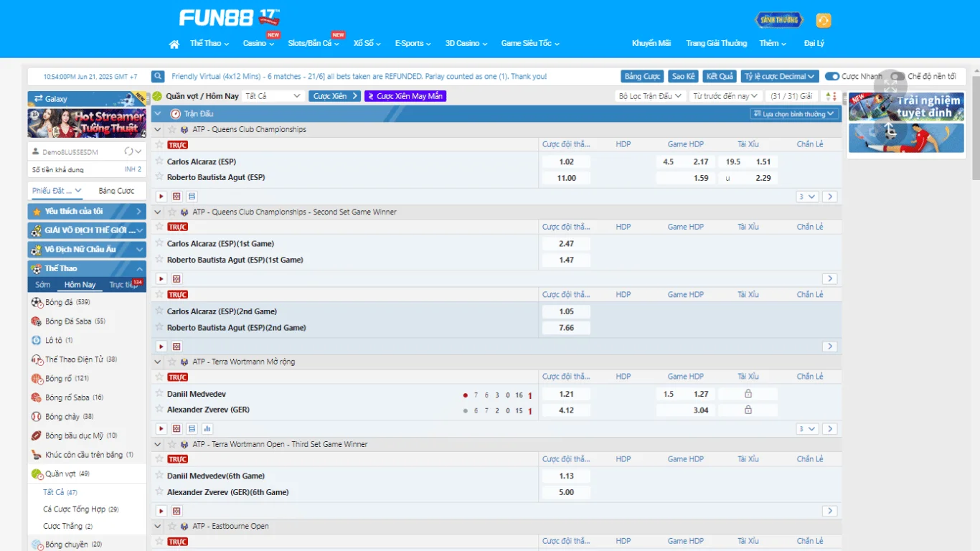
Task: Open live stream icon for Medvedev vs Zverev
Action: click(x=161, y=429)
